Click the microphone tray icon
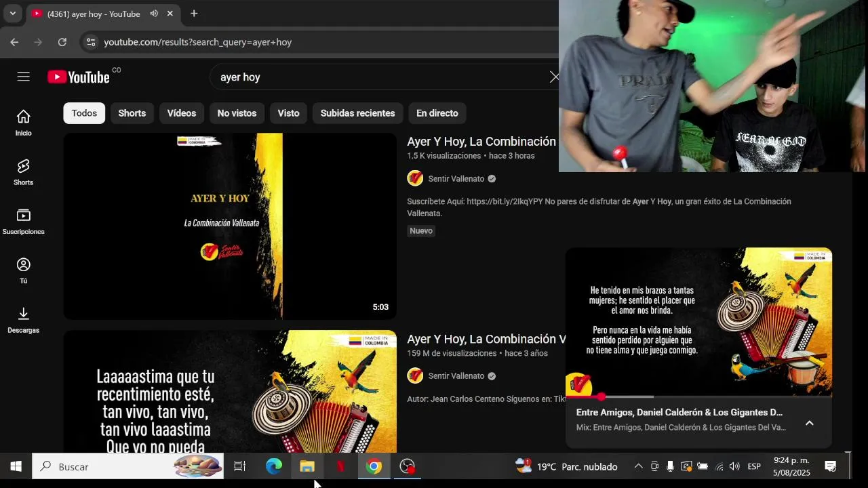 tap(670, 466)
